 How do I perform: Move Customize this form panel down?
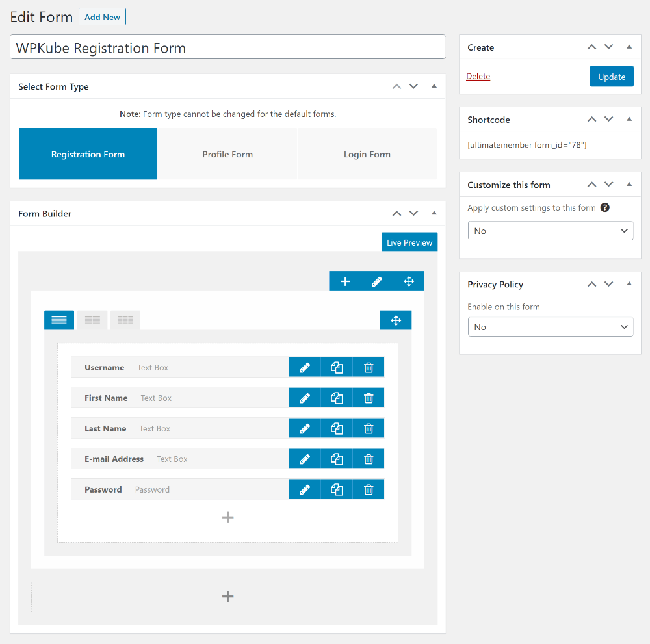pyautogui.click(x=608, y=185)
